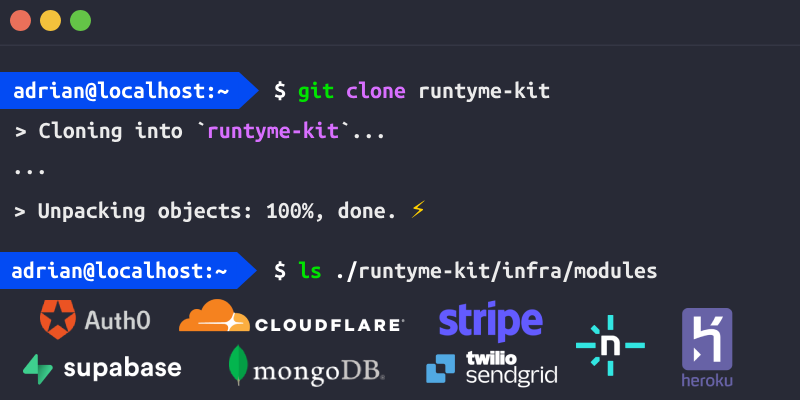Screen dimensions: 800x400
Task: Click the red close window button
Action: (20, 21)
